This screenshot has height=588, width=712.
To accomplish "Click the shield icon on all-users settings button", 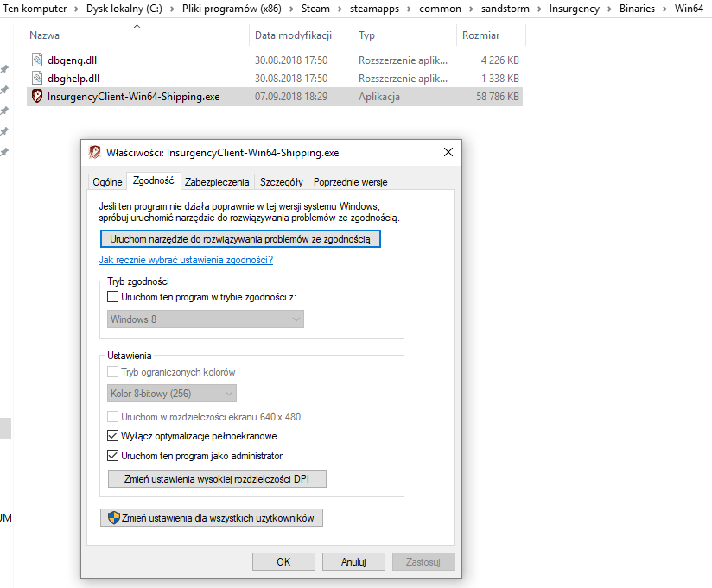I will [x=112, y=518].
